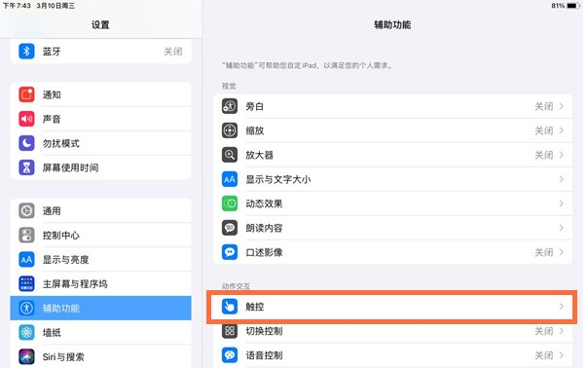Tap the 切换控制 four-square icon
The height and width of the screenshot is (368, 588).
coord(230,331)
